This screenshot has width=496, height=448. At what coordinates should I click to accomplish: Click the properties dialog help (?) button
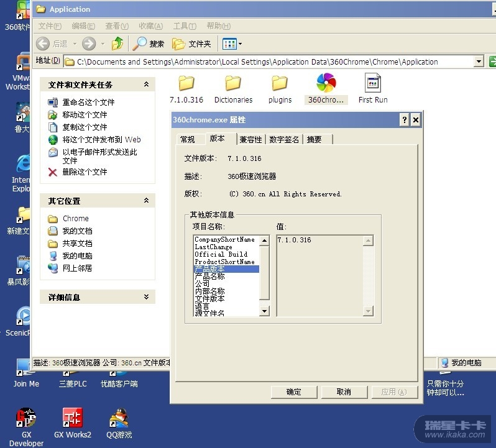coord(404,120)
